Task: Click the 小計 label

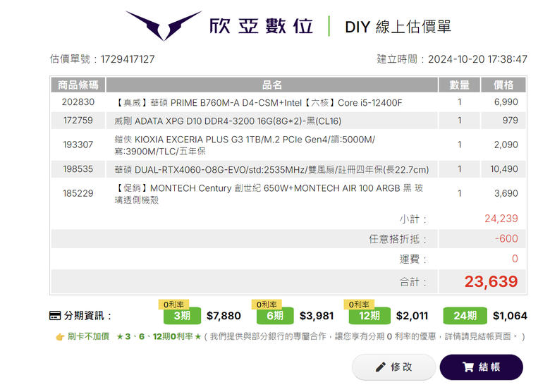Action: pos(412,219)
